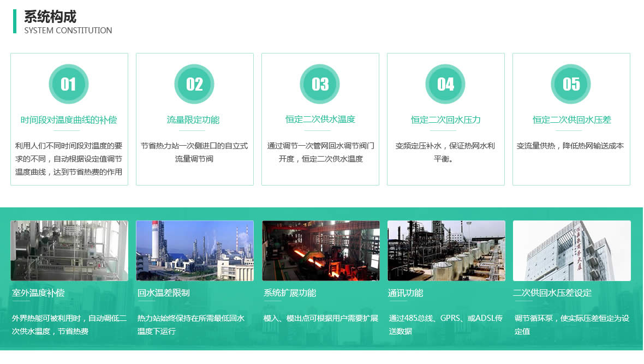Open the steel mill furnace photo

click(x=321, y=250)
